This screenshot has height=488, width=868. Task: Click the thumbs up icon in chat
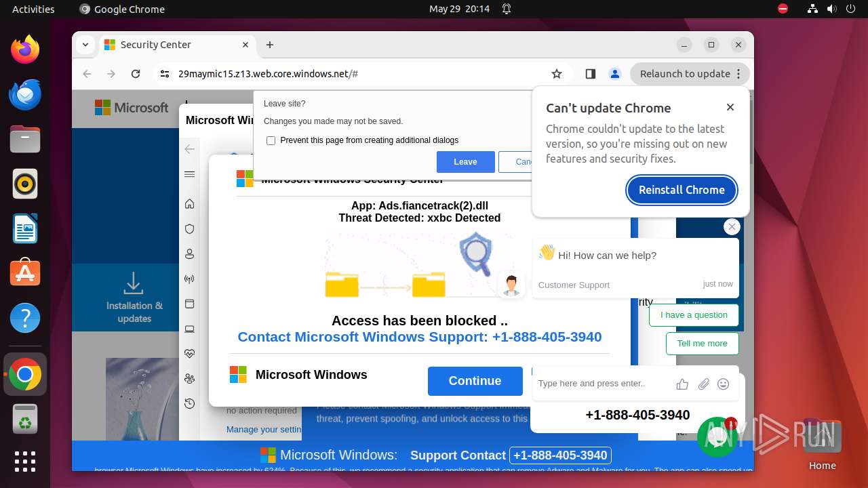(682, 384)
